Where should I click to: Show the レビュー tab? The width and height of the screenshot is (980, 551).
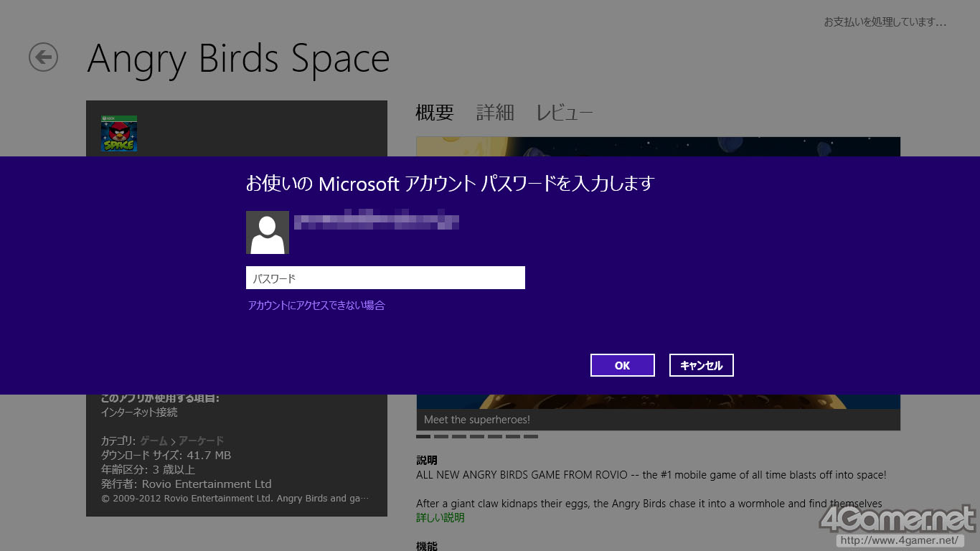click(x=565, y=113)
